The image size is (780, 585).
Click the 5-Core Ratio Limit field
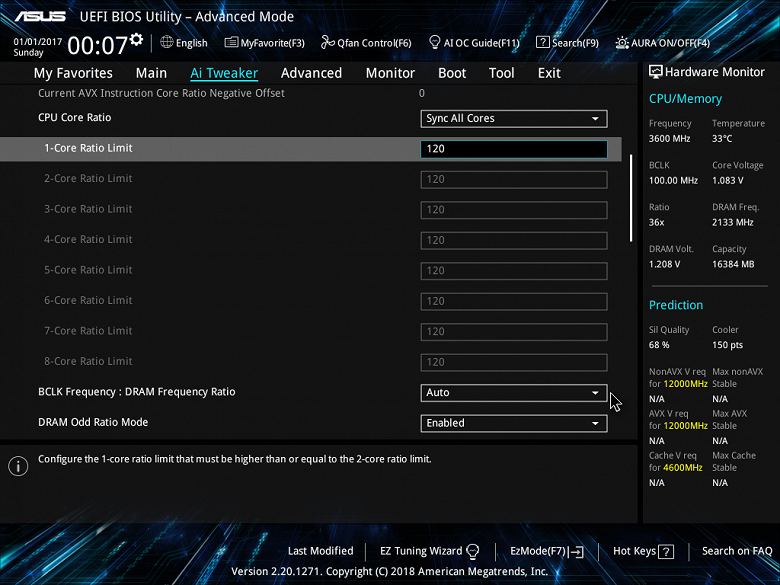(514, 271)
